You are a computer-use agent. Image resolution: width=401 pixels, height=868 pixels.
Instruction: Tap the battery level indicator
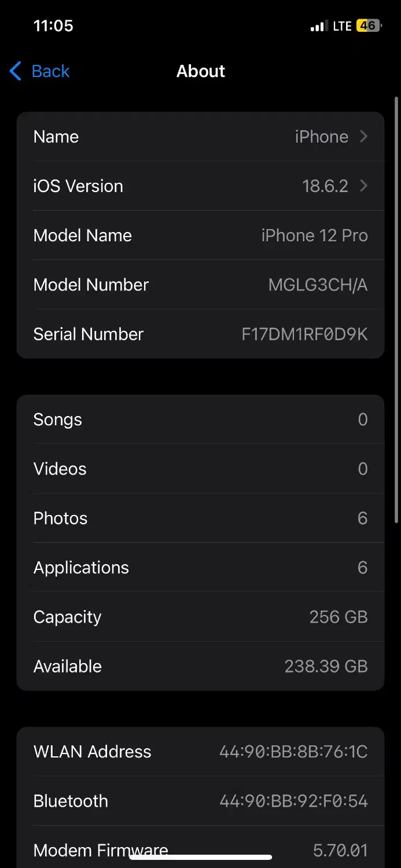[x=369, y=26]
